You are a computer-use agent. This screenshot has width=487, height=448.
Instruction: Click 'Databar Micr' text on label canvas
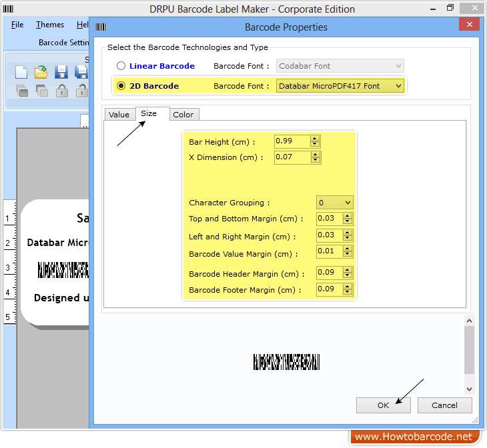tap(58, 243)
